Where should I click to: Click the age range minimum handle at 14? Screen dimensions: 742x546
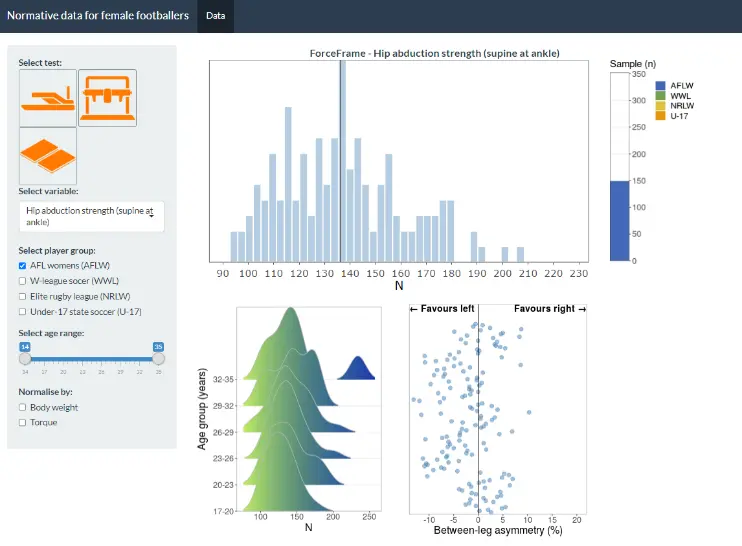coord(25,358)
